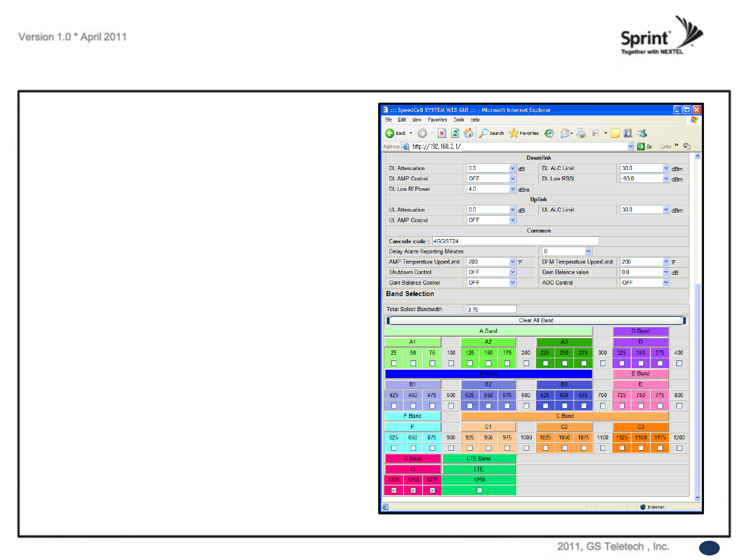This screenshot has height=560, width=747.
Task: Click the Messenger people icon
Action: click(x=642, y=133)
